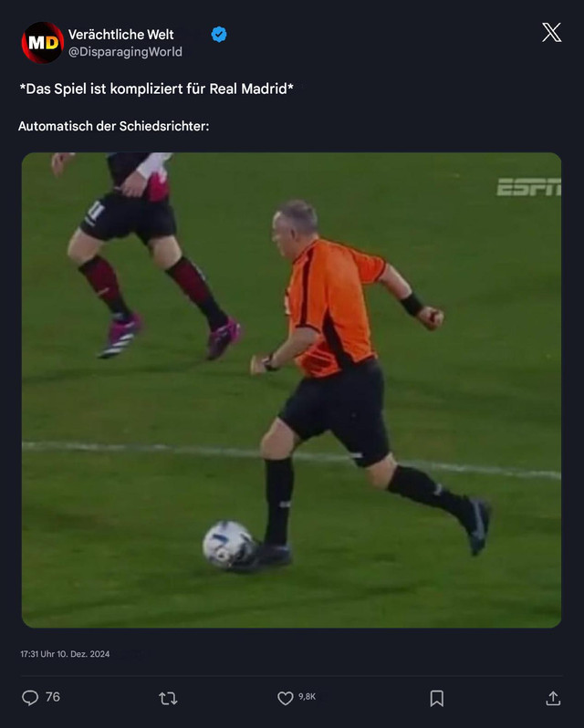This screenshot has height=728, width=584.
Task: Like the post with the heart icon
Action: 285,698
